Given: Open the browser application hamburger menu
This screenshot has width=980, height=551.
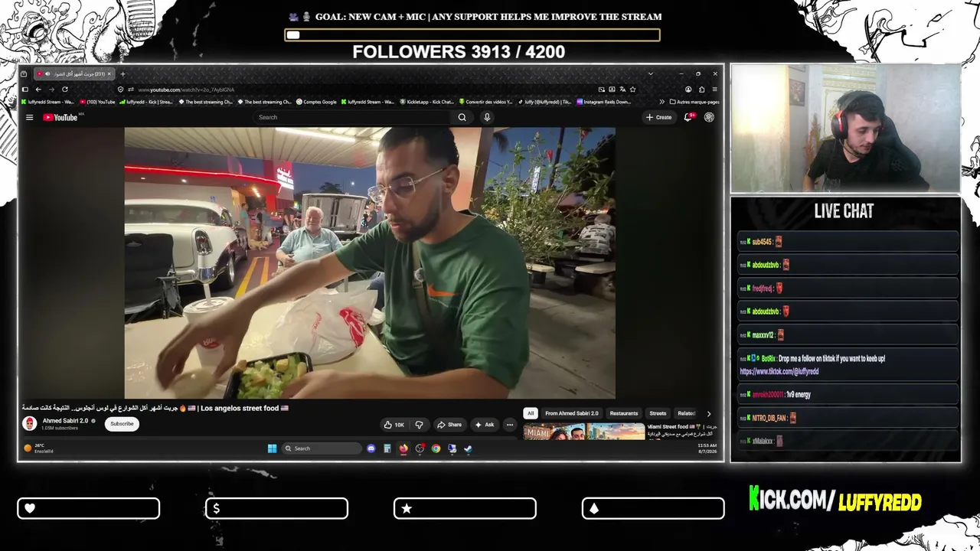Looking at the screenshot, I should tap(714, 90).
